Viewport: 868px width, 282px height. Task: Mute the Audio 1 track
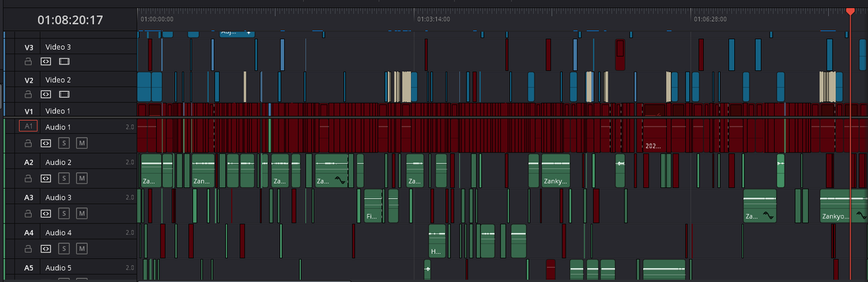(x=82, y=142)
